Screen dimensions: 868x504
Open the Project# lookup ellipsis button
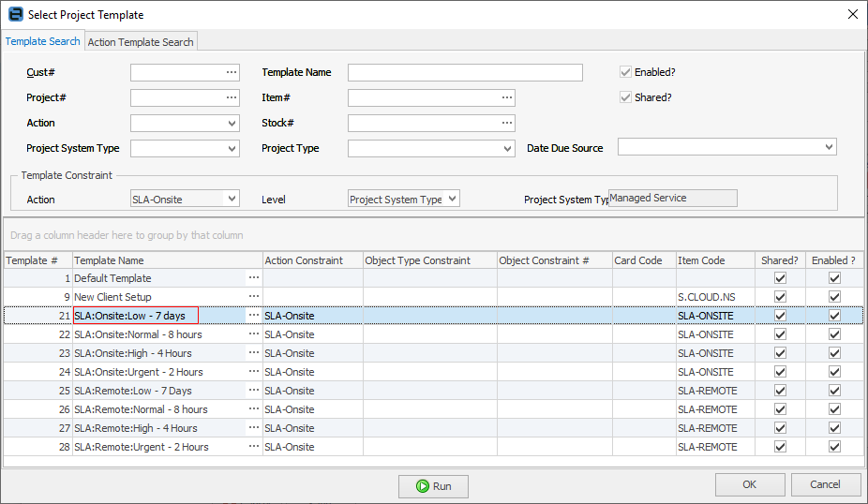(232, 97)
